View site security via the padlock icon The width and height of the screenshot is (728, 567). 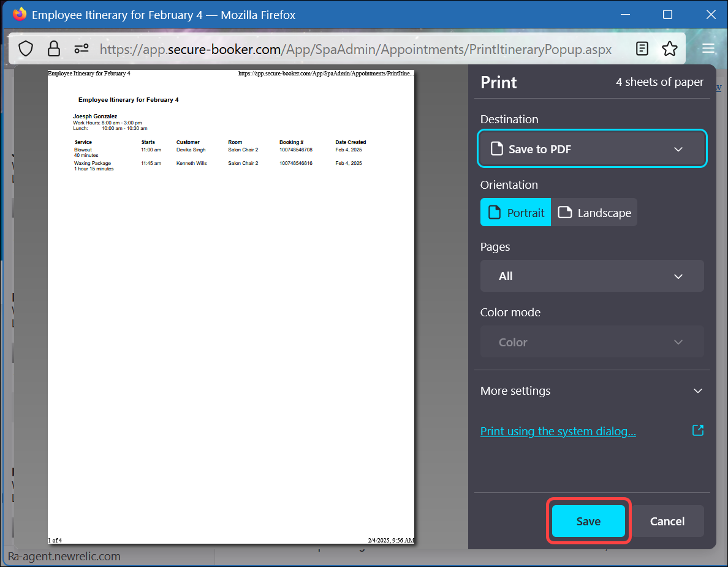coord(54,48)
